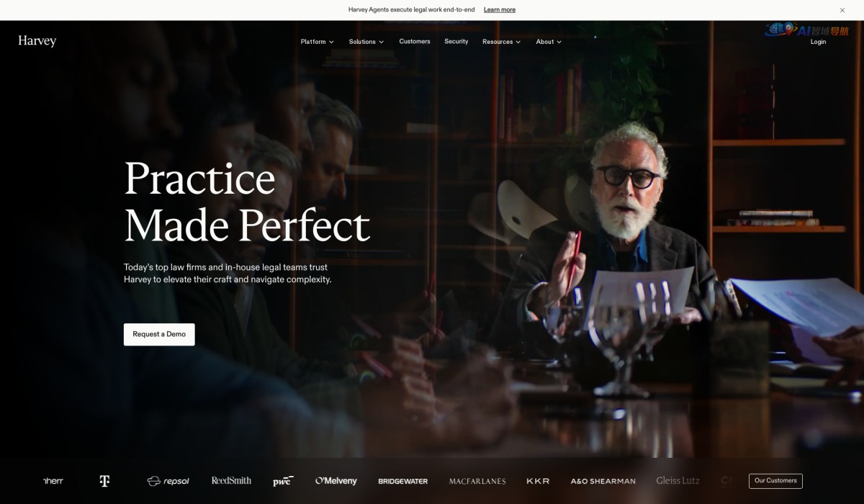This screenshot has width=864, height=504.
Task: Open the About dropdown menu
Action: [x=549, y=42]
